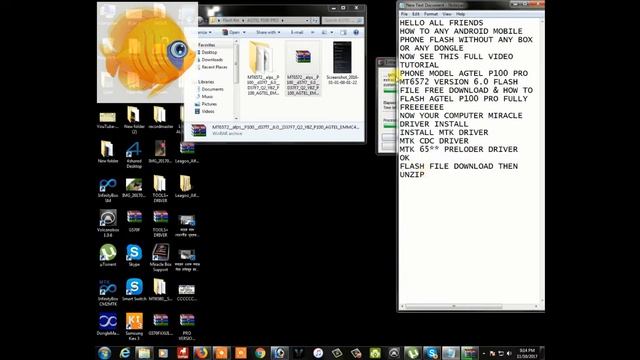Image resolution: width=640 pixels, height=360 pixels.
Task: Open the InfinityBox CM2MTK shortcut
Action: click(108, 292)
